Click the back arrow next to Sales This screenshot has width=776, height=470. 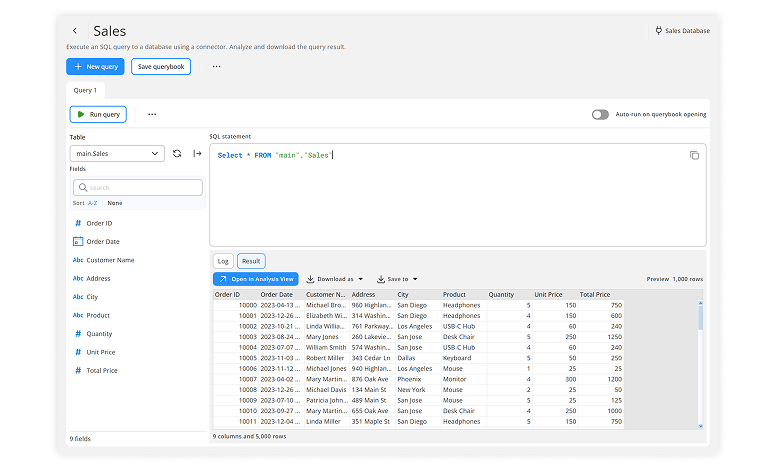[x=75, y=31]
